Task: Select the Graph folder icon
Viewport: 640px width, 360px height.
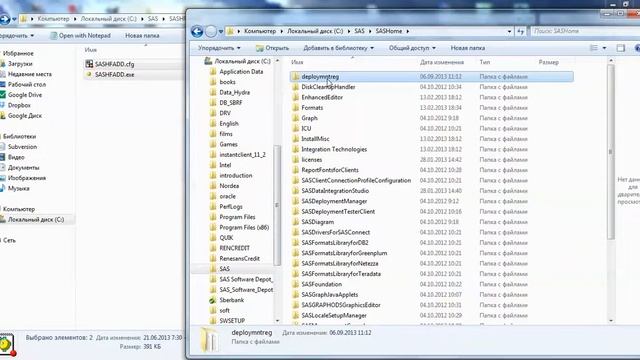Action: 296,118
